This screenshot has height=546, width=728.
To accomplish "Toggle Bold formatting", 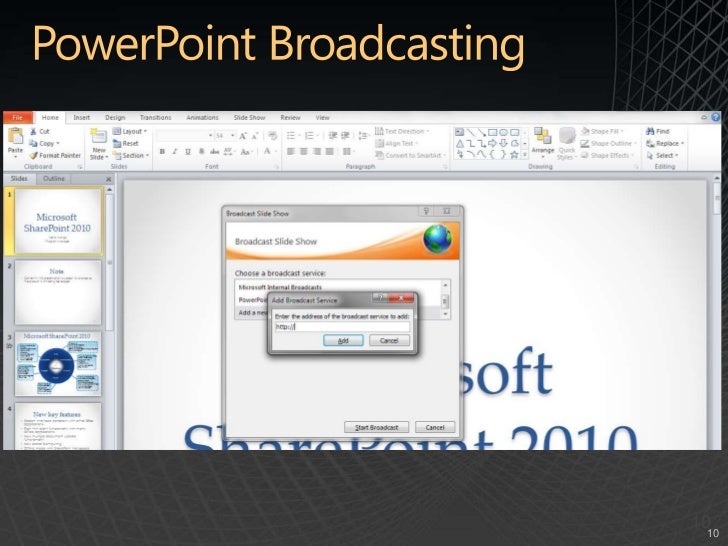I will (x=162, y=151).
